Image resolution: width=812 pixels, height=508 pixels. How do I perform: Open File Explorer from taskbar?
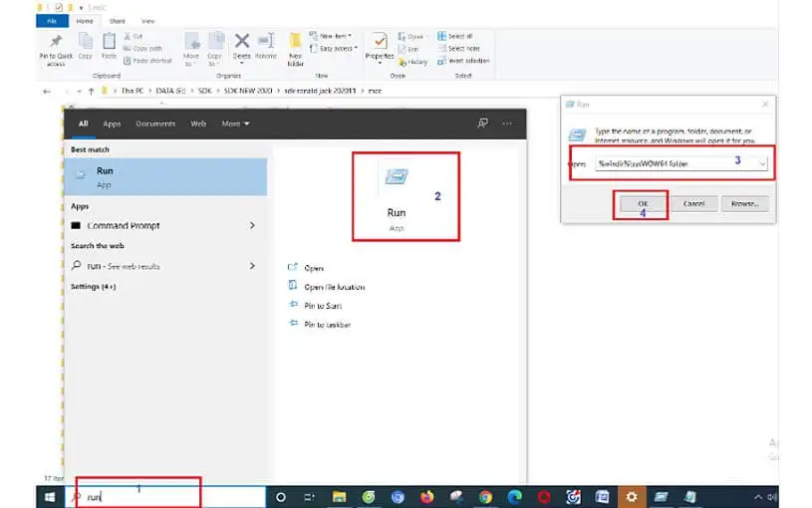[x=339, y=497]
